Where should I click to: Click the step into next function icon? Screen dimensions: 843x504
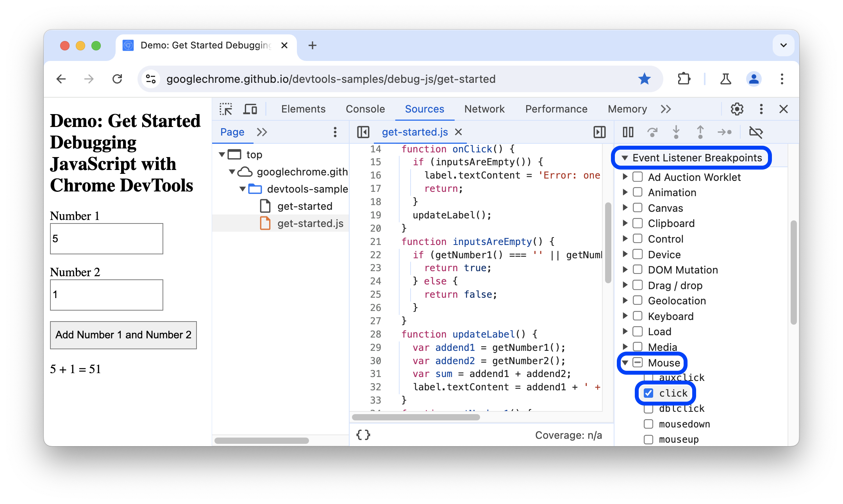click(676, 132)
